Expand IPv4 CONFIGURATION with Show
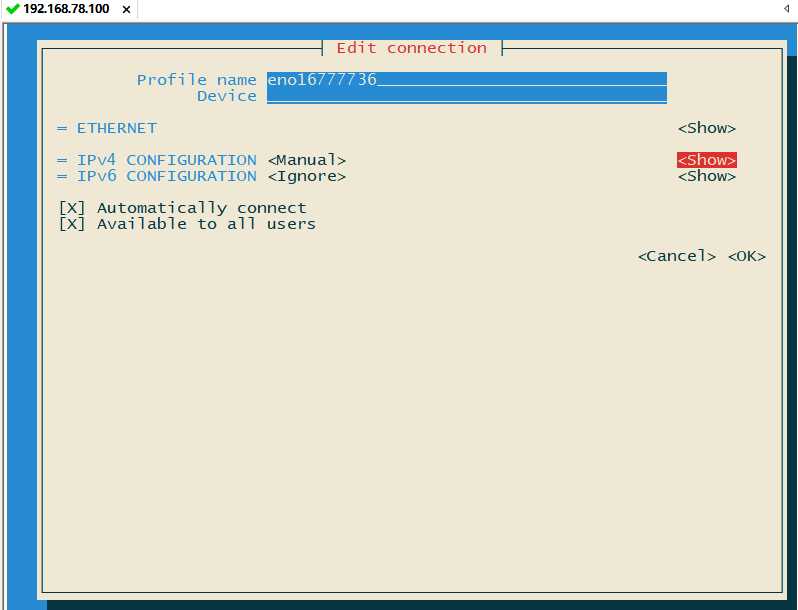Screen dimensions: 798x610 point(706,160)
